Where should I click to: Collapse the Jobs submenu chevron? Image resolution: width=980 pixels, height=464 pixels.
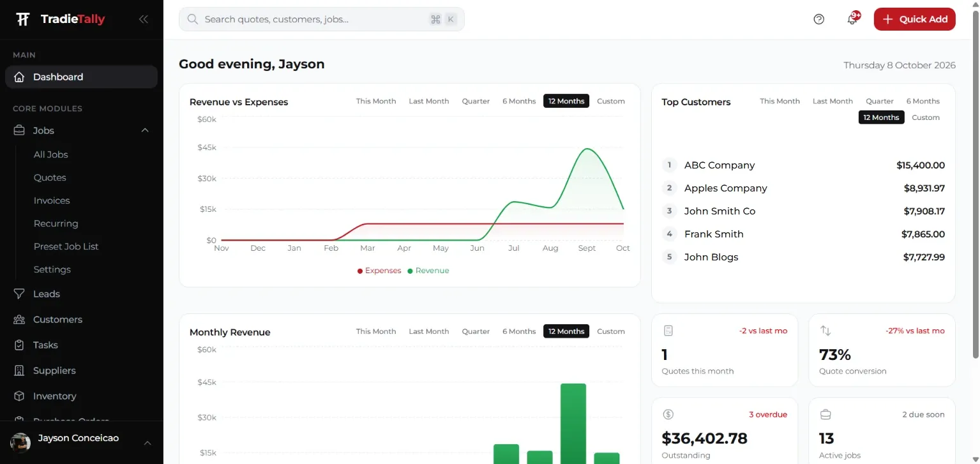coord(145,130)
